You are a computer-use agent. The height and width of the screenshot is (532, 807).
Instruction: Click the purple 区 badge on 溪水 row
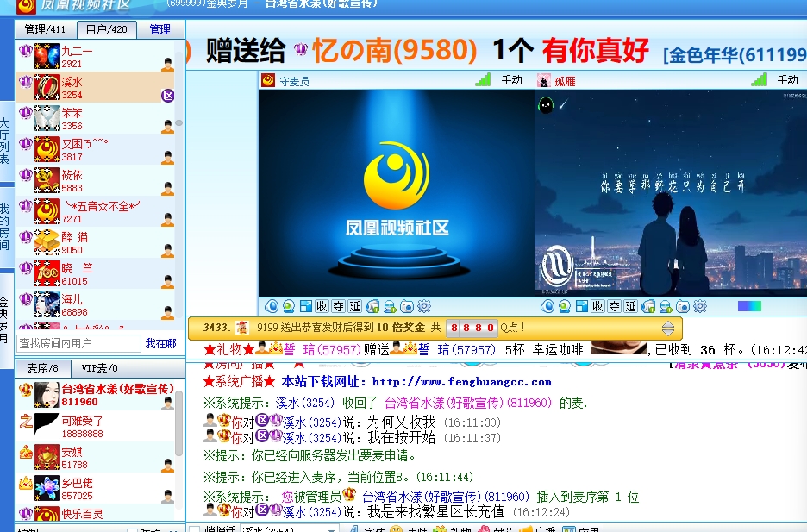point(168,96)
